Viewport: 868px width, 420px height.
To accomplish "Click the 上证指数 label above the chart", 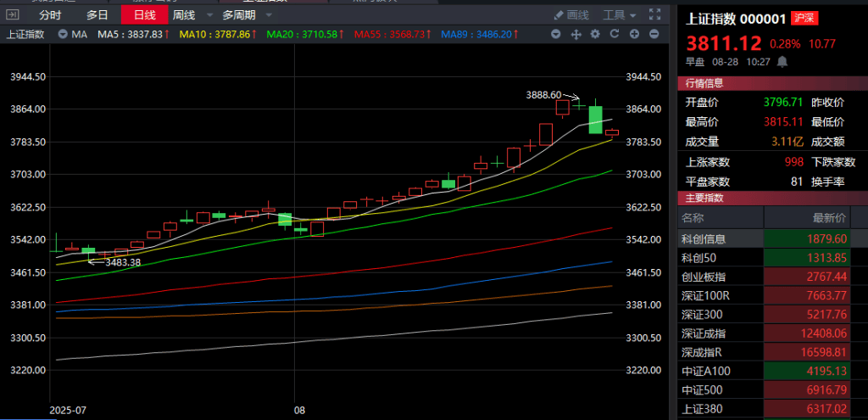I will click(25, 34).
